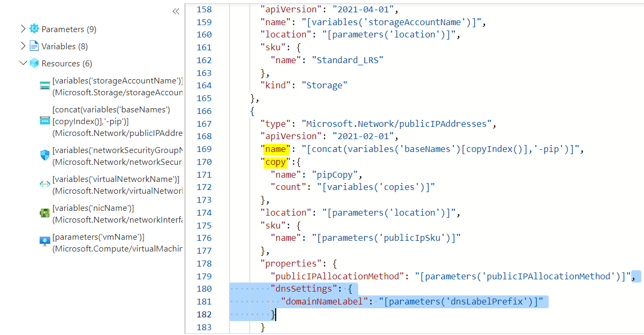This screenshot has width=644, height=335.
Task: Expand the Parameters (9) node
Action: pos(22,29)
